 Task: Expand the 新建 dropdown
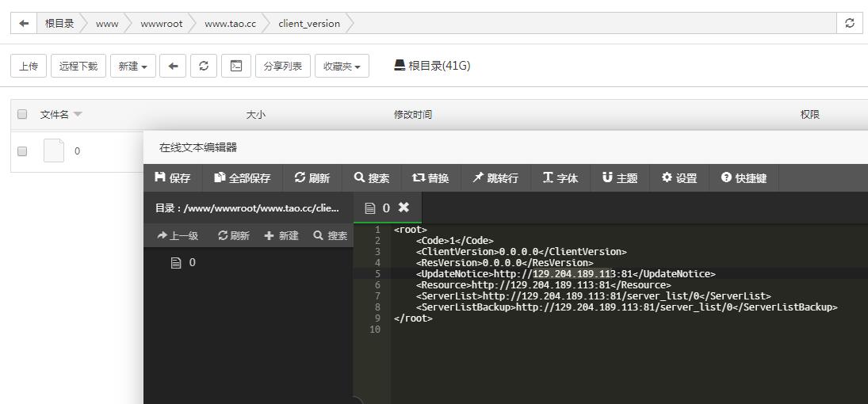pyautogui.click(x=132, y=66)
